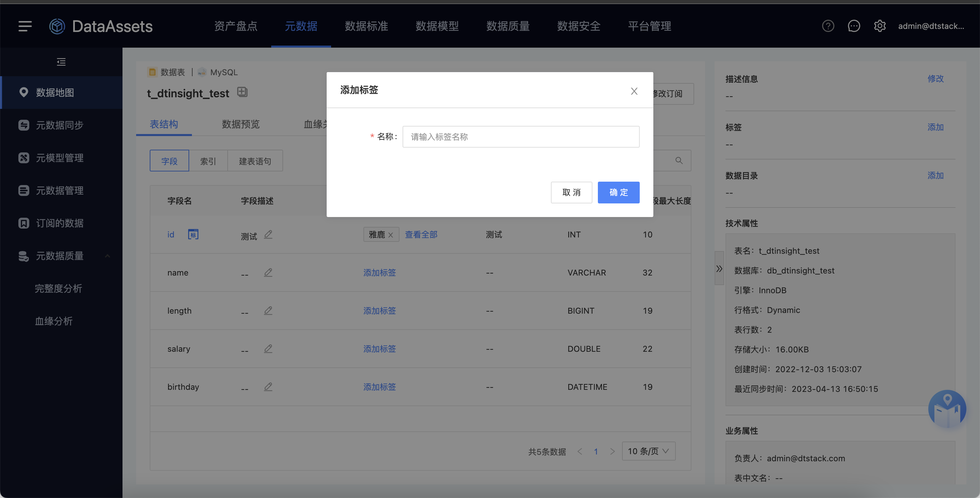
Task: Edit description pencil for length field
Action: click(268, 311)
